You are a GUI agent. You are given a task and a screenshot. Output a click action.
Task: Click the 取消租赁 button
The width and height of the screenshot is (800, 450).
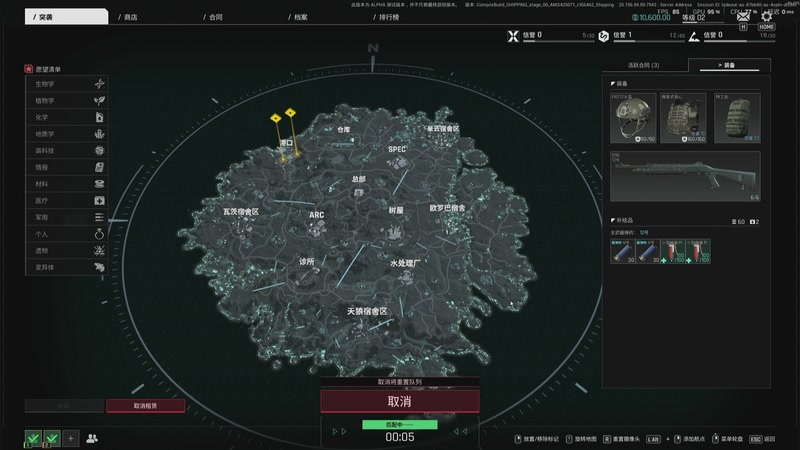coord(145,406)
